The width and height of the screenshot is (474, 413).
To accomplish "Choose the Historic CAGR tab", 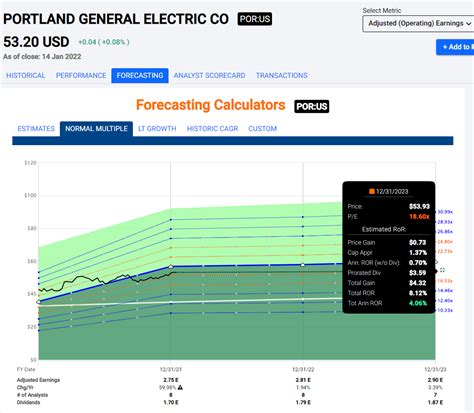I will pos(212,129).
